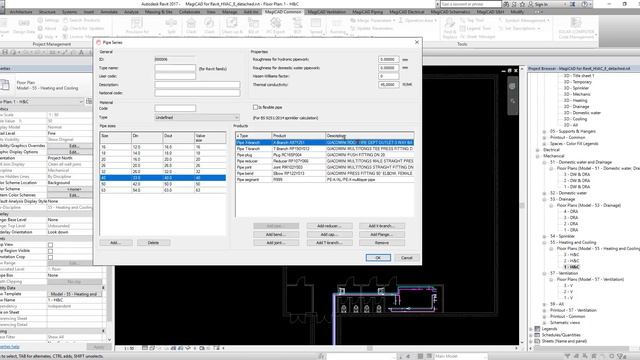Image resolution: width=640 pixels, height=360 pixels.
Task: Click Thermal conductivity value field
Action: (388, 84)
